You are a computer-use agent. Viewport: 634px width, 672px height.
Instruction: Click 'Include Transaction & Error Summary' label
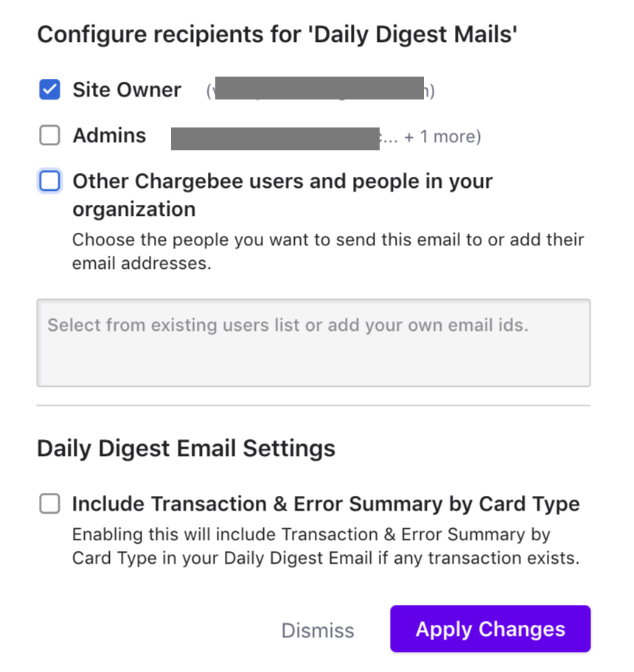tap(325, 504)
